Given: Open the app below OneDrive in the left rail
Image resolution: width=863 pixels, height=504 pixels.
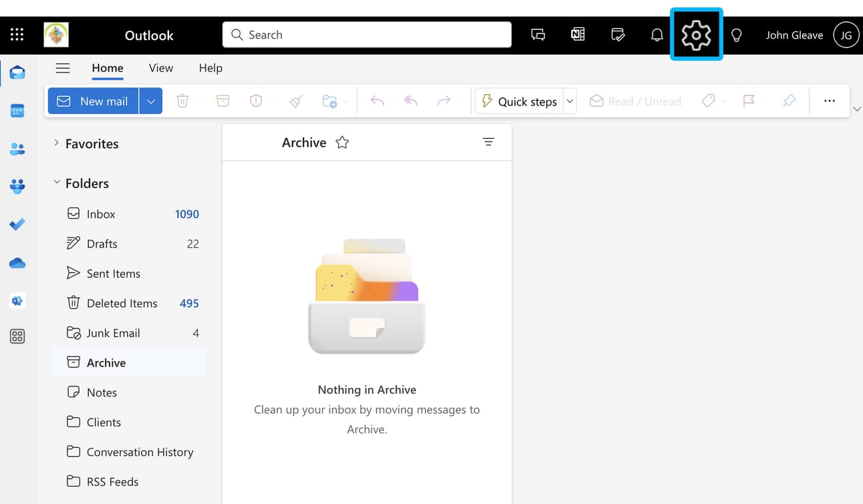Looking at the screenshot, I should point(17,300).
